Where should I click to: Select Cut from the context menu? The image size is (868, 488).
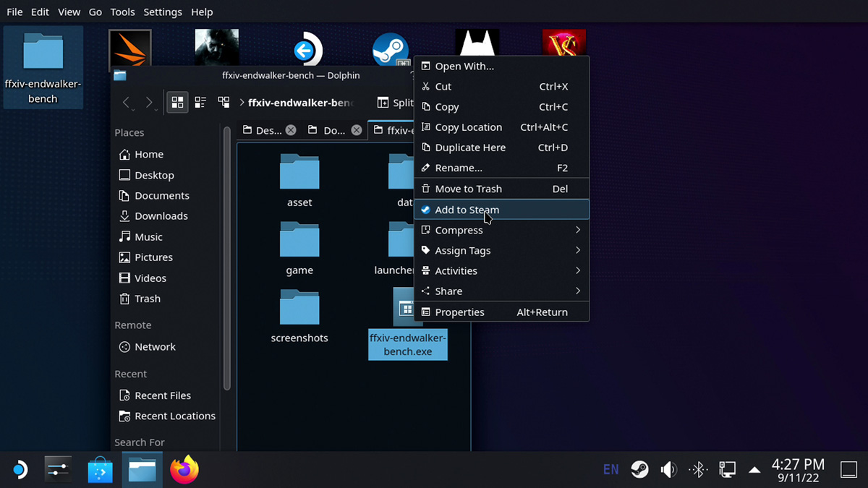[x=502, y=86]
